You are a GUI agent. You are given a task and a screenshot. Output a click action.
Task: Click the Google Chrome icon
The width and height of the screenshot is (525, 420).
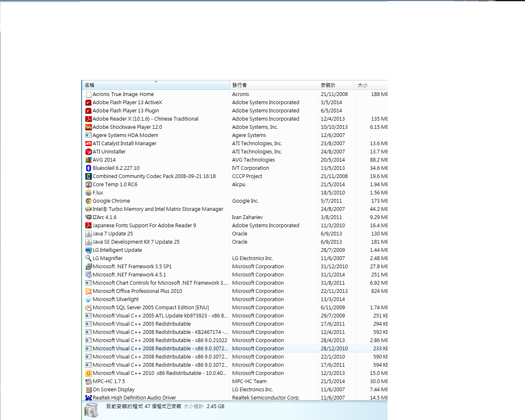pos(88,201)
